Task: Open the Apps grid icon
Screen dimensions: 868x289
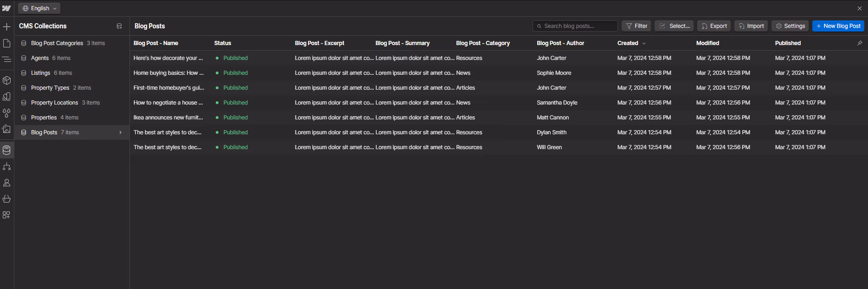Action: coord(6,215)
